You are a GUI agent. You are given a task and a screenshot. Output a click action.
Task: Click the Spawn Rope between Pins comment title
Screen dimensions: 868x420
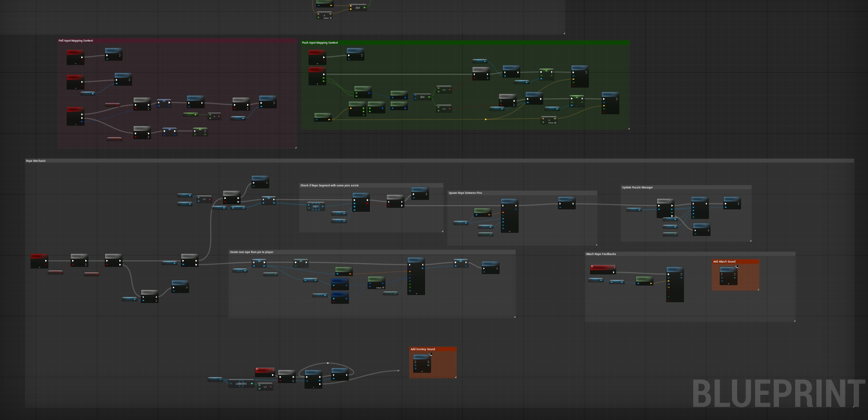[x=465, y=192]
